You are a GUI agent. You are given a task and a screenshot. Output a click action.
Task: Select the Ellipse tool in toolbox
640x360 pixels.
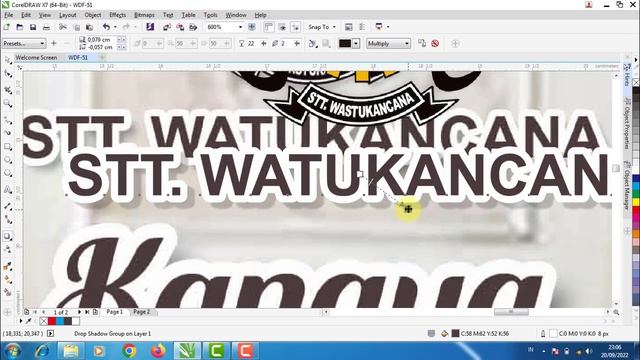pyautogui.click(x=7, y=160)
